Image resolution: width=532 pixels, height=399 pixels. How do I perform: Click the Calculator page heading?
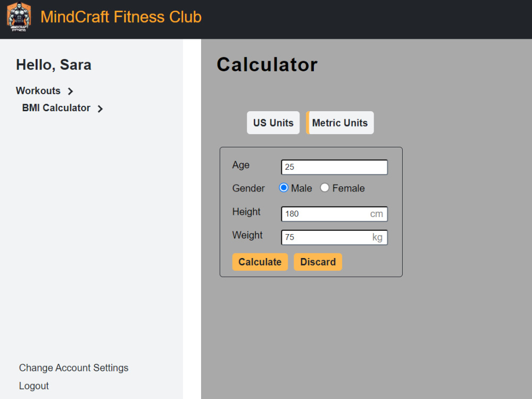pyautogui.click(x=267, y=64)
